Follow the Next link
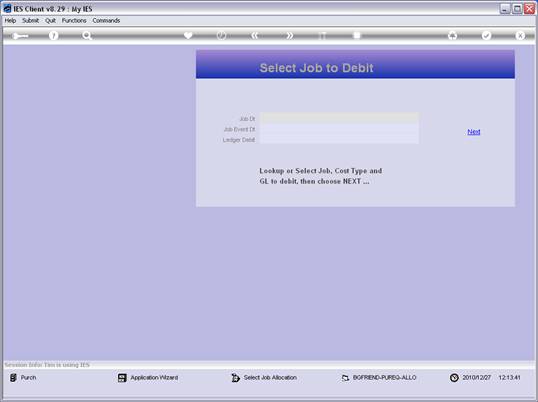The height and width of the screenshot is (402, 538). coord(473,132)
